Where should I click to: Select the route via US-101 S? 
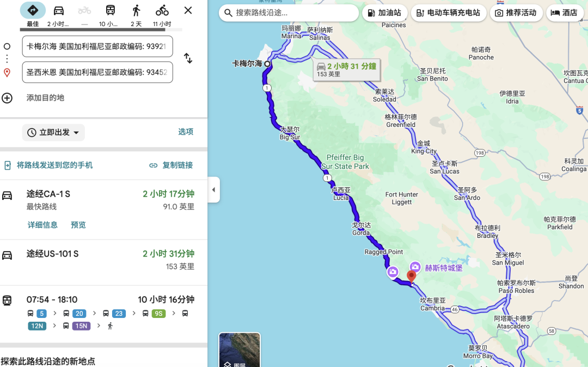click(103, 262)
